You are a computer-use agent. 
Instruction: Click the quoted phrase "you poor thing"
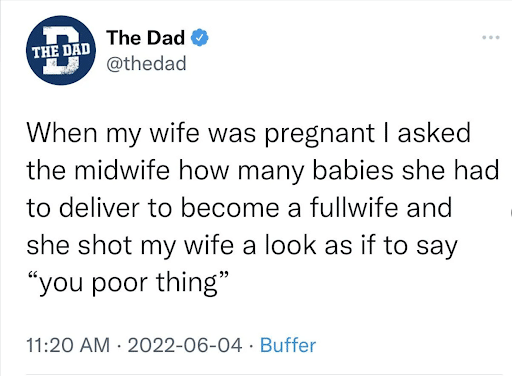tap(129, 283)
